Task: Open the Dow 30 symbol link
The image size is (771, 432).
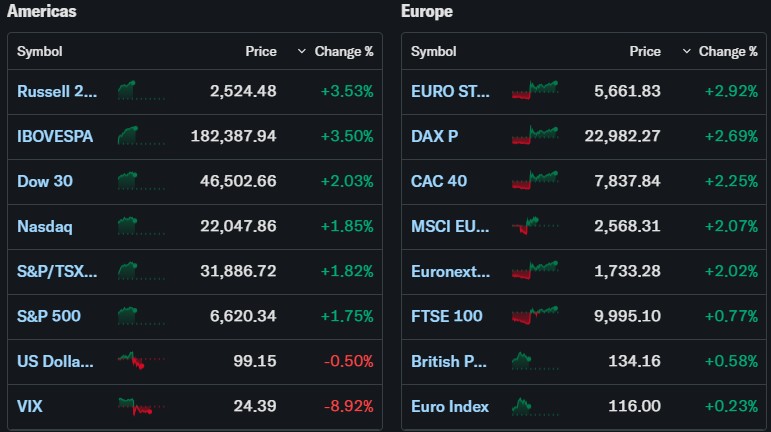Action: [x=45, y=181]
